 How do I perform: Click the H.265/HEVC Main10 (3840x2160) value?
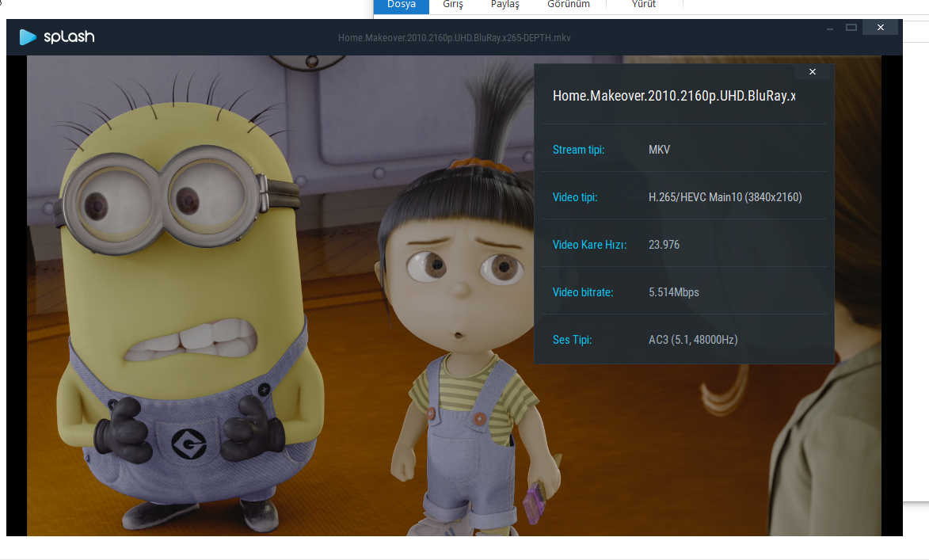725,197
